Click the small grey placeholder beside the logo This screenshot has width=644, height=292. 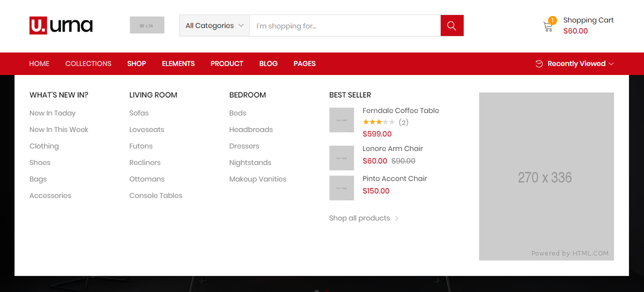pyautogui.click(x=147, y=25)
